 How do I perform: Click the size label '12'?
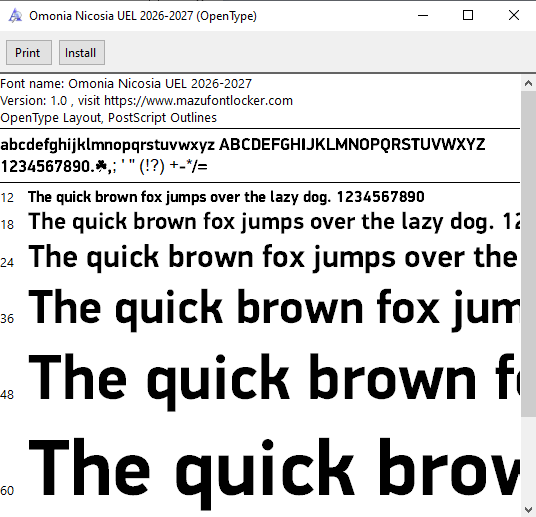(x=7, y=198)
